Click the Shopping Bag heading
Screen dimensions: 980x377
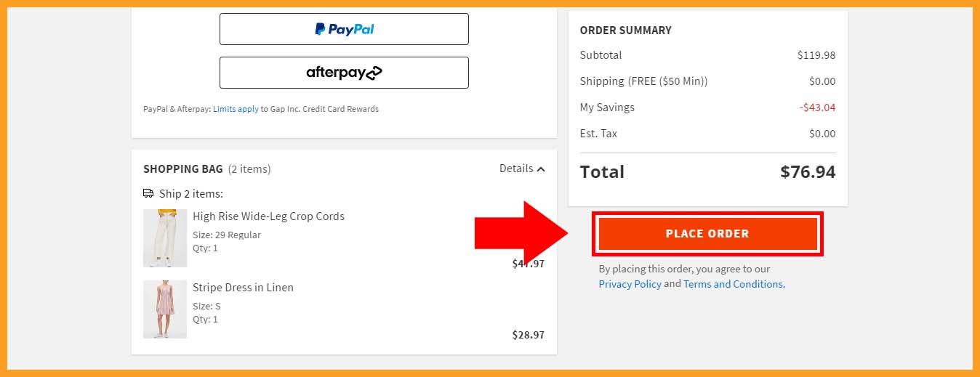(x=183, y=169)
